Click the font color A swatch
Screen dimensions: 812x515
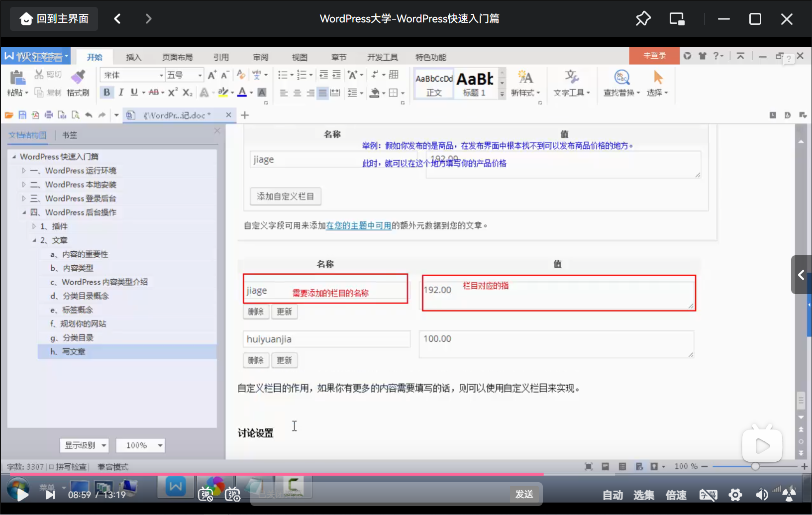pos(242,93)
